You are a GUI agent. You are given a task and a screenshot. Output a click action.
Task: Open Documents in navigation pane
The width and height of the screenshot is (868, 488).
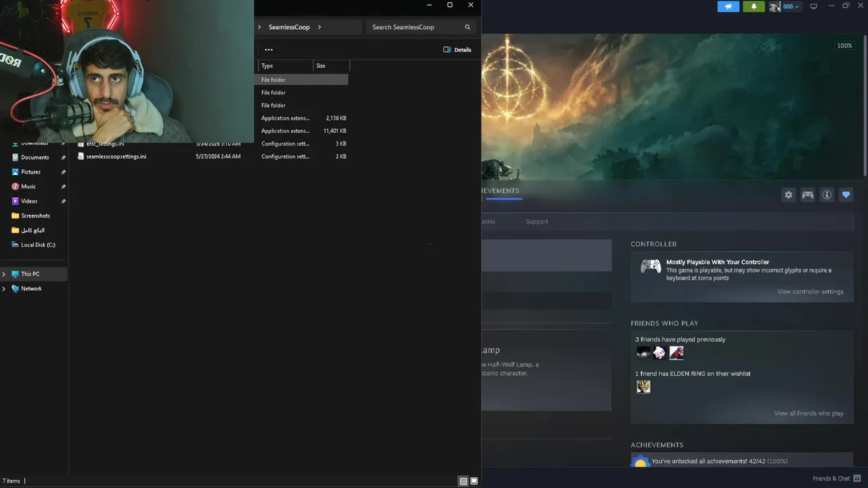35,157
